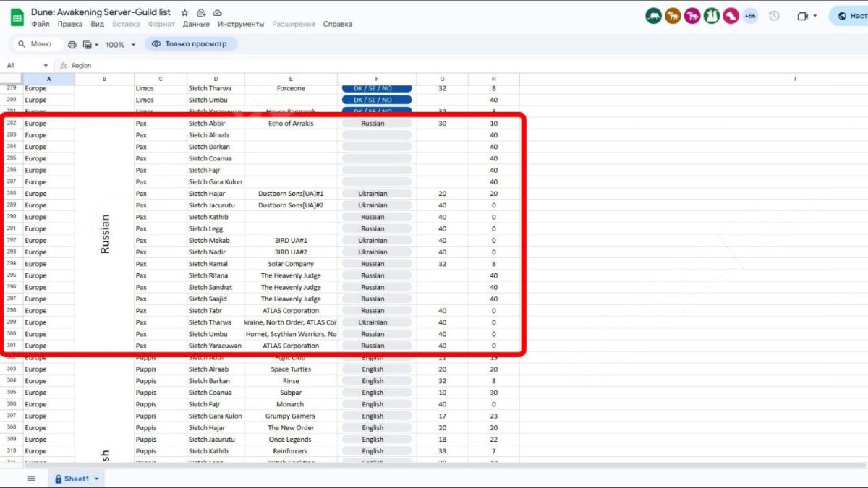
Task: Select the Dustborn Sons[UA]#2 cell
Action: coord(291,205)
